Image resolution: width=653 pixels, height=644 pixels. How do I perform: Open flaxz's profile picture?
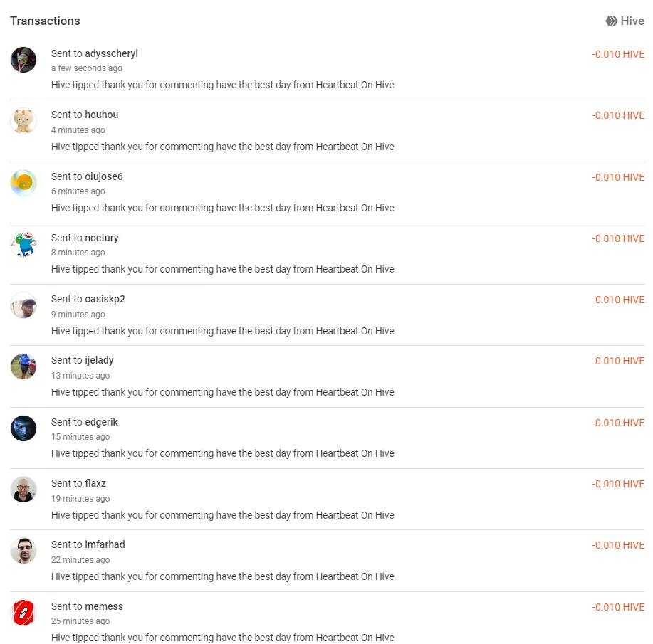pos(23,490)
